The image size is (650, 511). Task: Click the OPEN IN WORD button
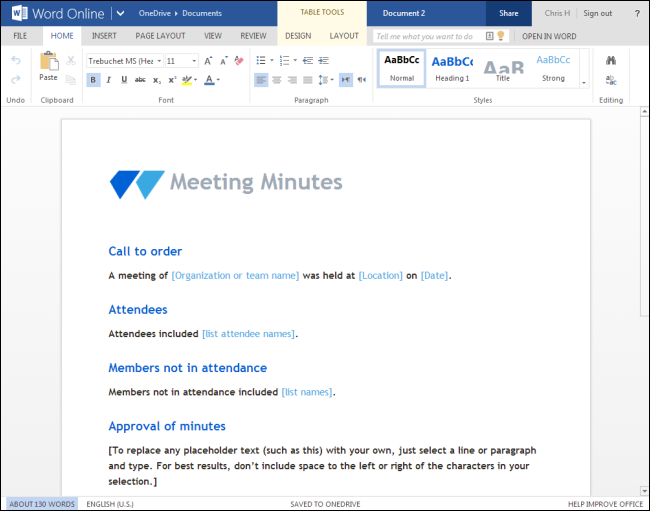(x=549, y=36)
